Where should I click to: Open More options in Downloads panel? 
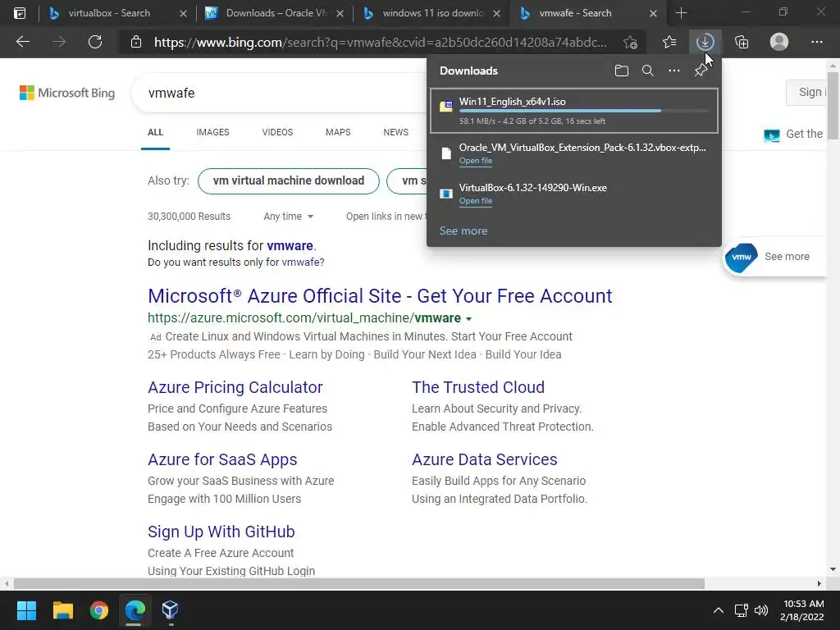tap(674, 71)
